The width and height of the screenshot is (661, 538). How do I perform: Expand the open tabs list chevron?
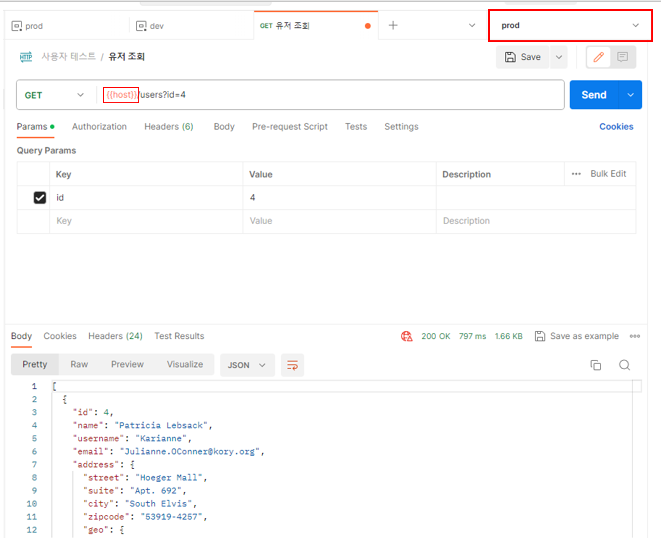tap(472, 25)
